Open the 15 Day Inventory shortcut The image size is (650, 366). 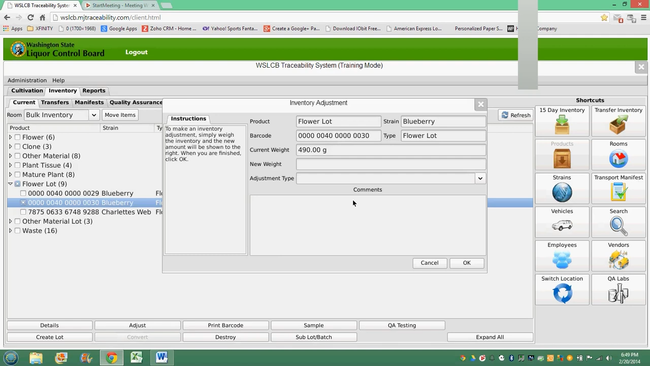562,121
